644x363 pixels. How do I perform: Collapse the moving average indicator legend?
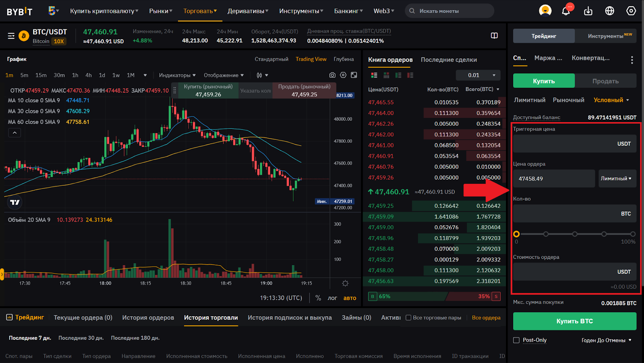14,133
